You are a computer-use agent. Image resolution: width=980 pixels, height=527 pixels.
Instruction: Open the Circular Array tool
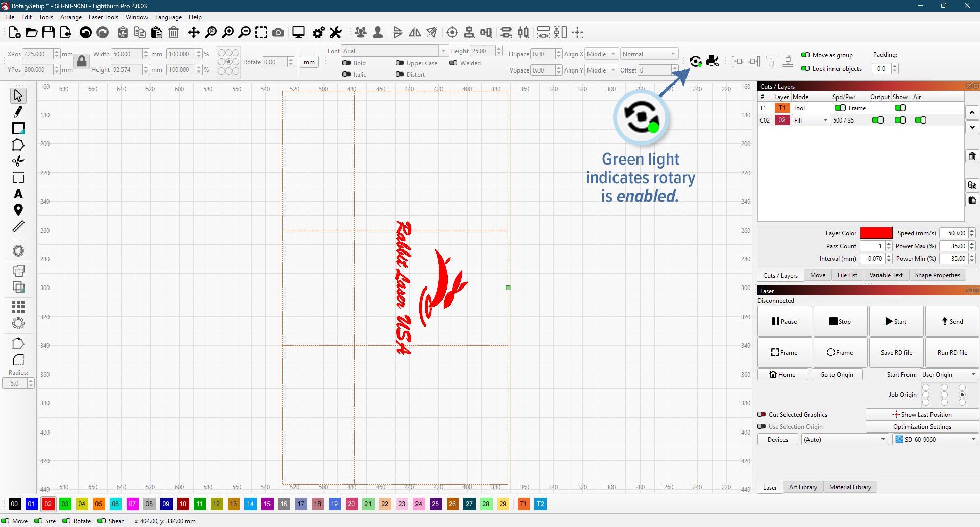point(18,323)
